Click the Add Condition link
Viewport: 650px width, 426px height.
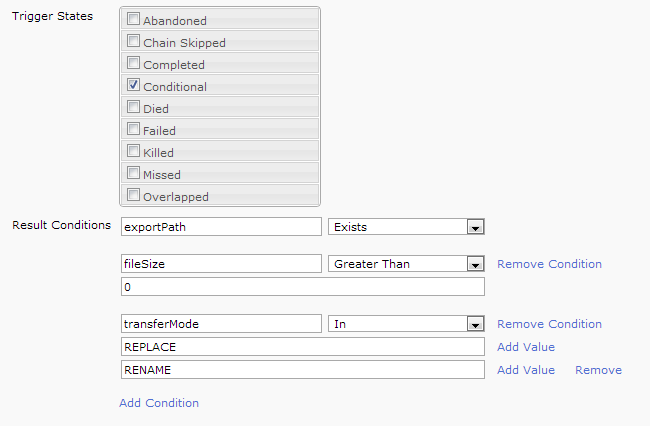coord(159,403)
